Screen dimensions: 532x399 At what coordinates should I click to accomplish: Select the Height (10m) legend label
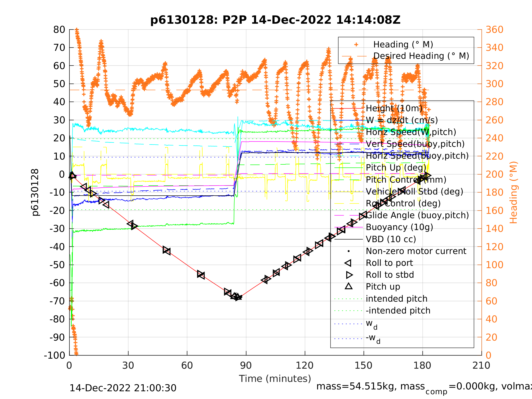click(394, 109)
